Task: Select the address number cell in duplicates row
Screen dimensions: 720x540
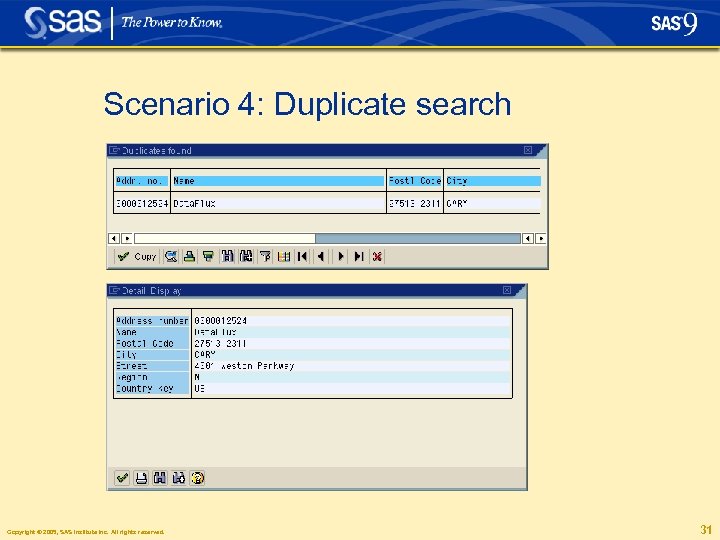Action: click(x=142, y=203)
